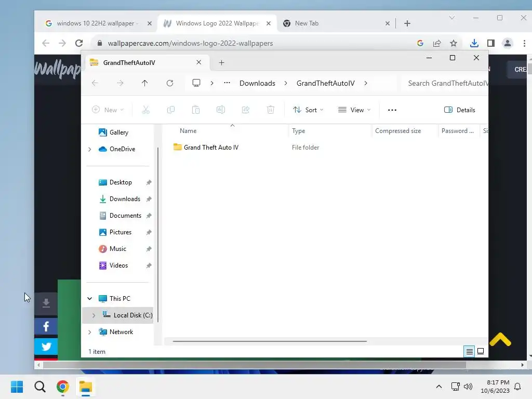
Task: Expand the Local Disk (C:) node
Action: [x=94, y=315]
